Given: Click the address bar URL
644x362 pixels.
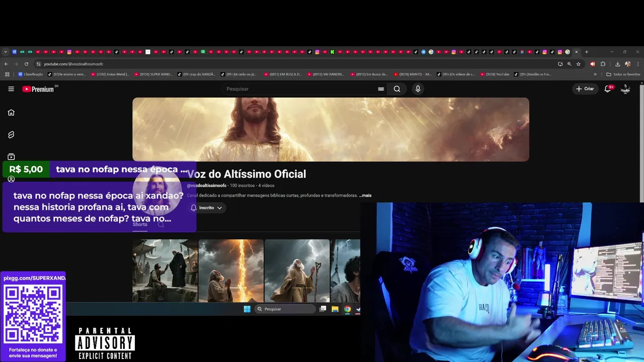Looking at the screenshot, I should click(x=73, y=64).
